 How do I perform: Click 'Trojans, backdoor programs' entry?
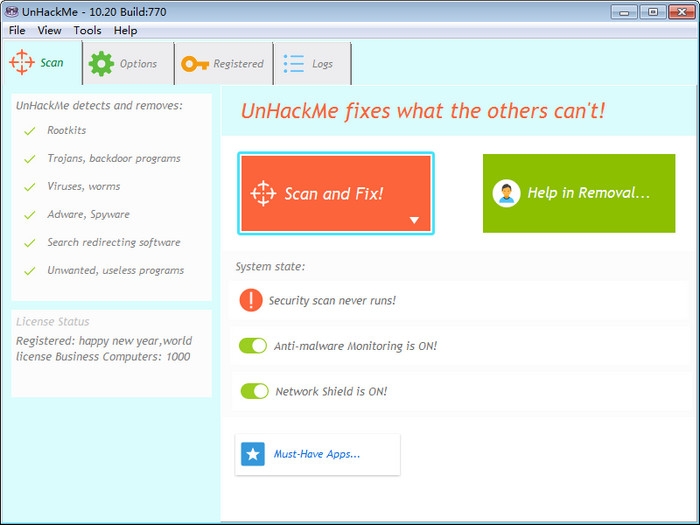pos(114,158)
